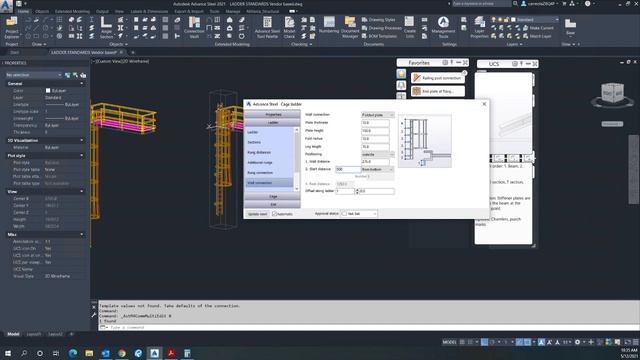Click the Exit section button in dialog
Image resolution: width=640 pixels, height=360 pixels.
tap(273, 204)
